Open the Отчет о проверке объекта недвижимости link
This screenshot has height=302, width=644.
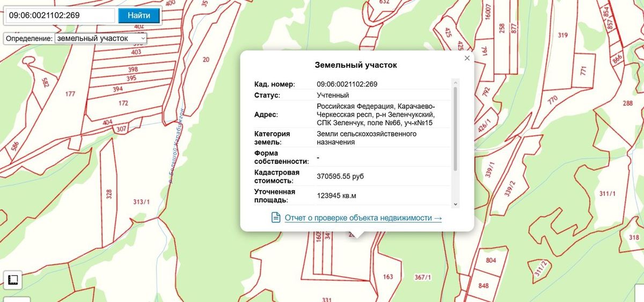pyautogui.click(x=363, y=218)
